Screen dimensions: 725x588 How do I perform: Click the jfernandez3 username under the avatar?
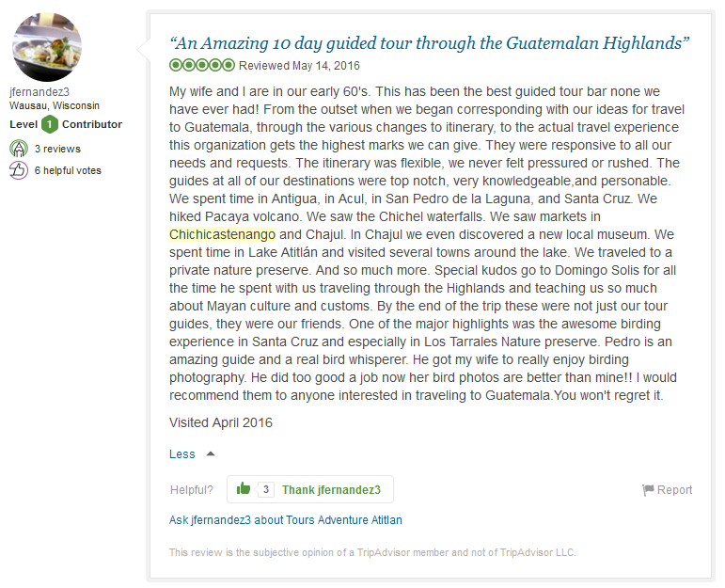tap(39, 91)
